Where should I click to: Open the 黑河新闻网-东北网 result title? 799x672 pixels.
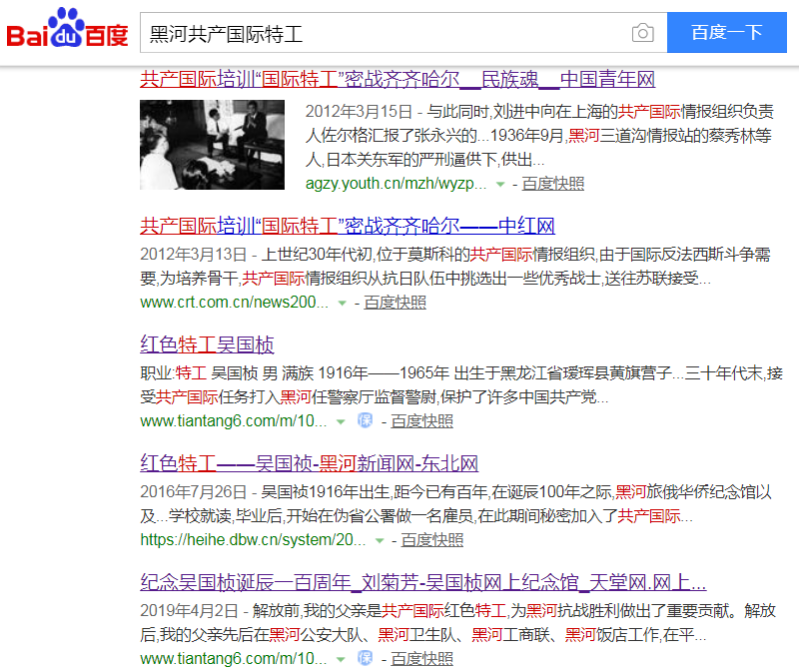point(310,463)
